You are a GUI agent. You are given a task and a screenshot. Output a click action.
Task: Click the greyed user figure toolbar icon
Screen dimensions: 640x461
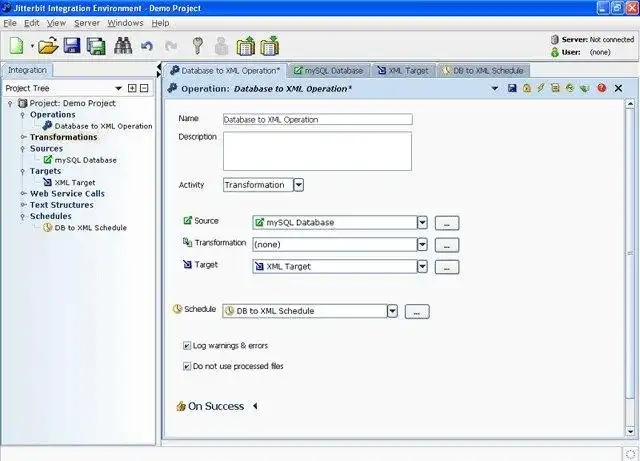(x=221, y=46)
